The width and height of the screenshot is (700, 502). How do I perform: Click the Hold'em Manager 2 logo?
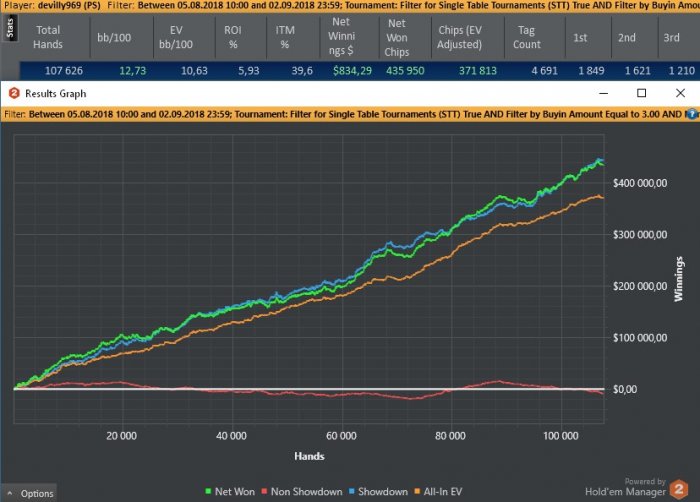click(679, 489)
